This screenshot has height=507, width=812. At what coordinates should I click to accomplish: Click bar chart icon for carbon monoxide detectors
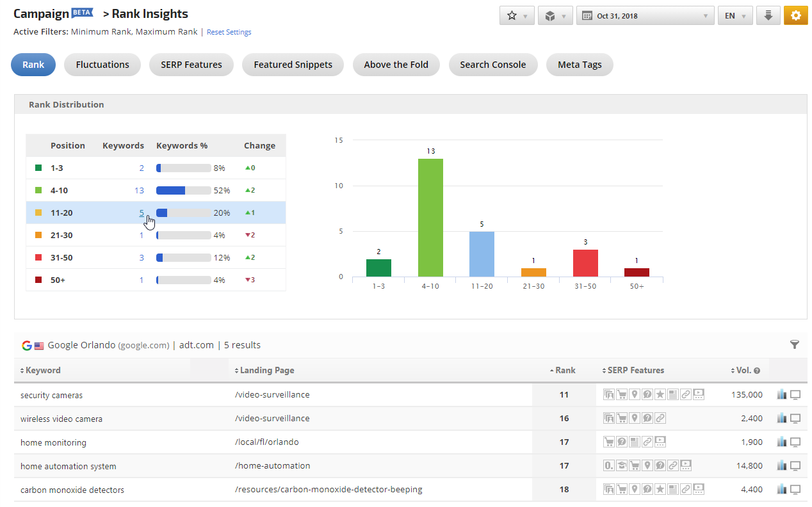781,490
